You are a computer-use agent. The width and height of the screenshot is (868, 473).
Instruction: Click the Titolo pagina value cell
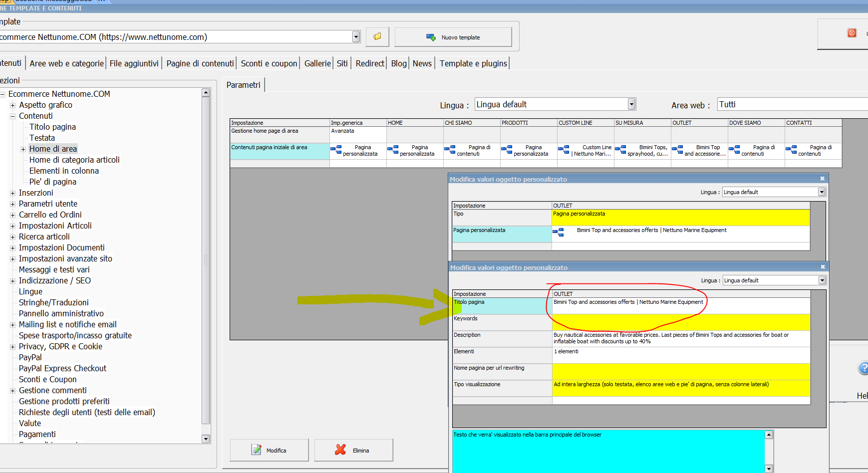pyautogui.click(x=681, y=306)
